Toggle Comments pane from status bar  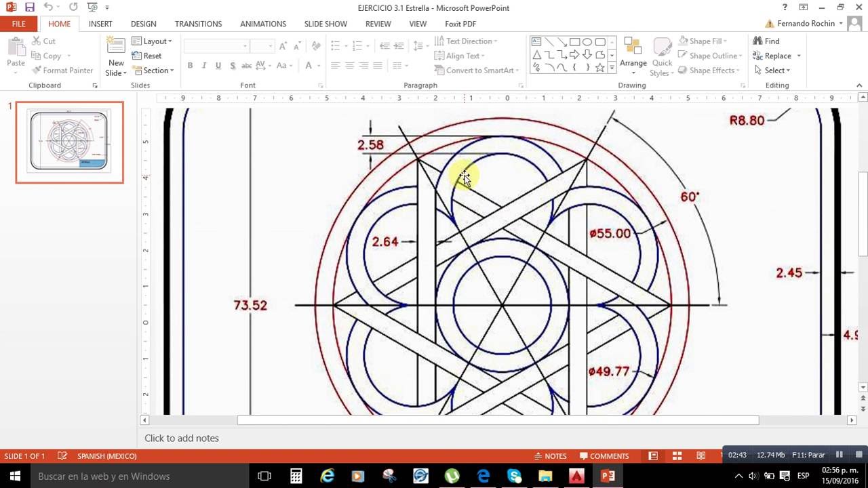click(603, 456)
